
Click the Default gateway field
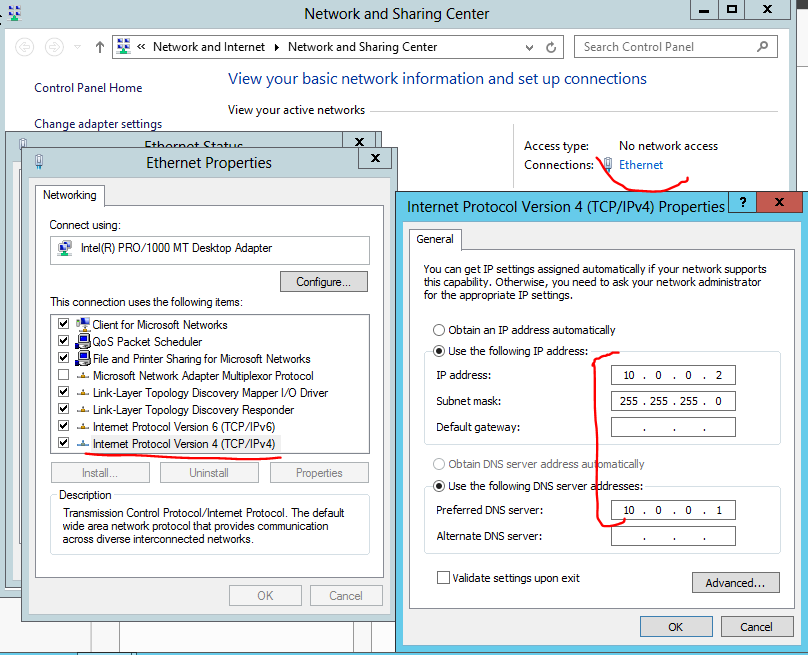pos(673,427)
